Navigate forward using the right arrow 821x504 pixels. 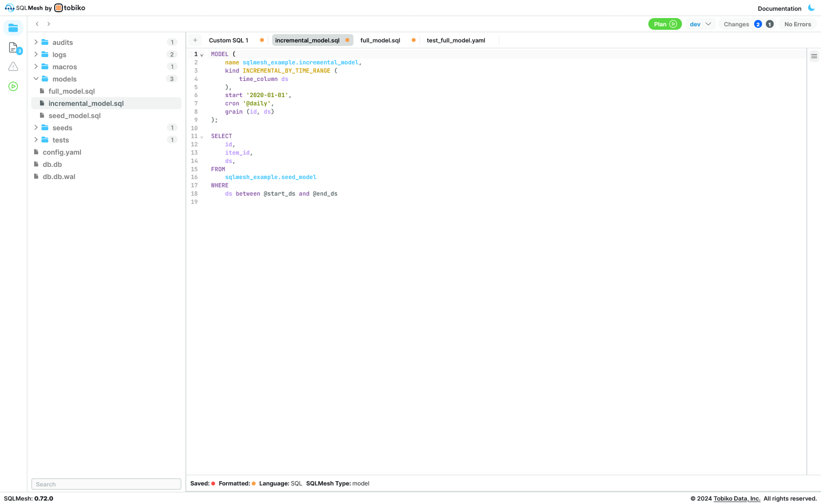[x=49, y=23]
